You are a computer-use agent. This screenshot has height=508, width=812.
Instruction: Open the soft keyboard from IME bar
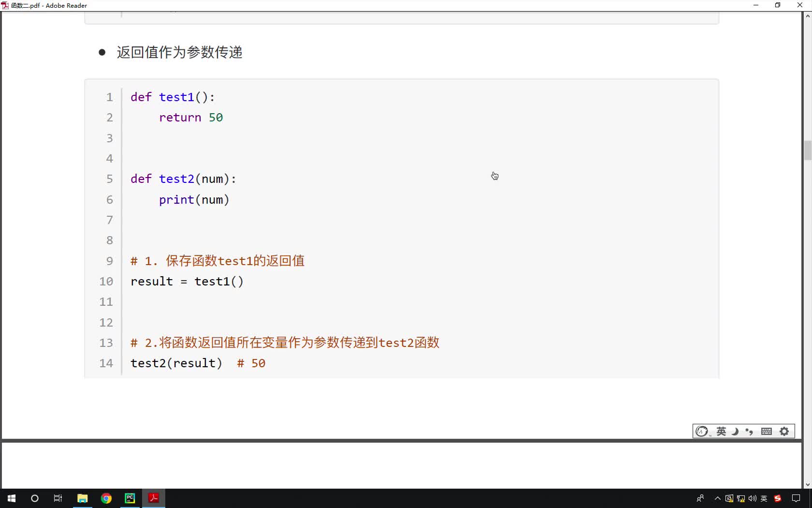(x=767, y=432)
